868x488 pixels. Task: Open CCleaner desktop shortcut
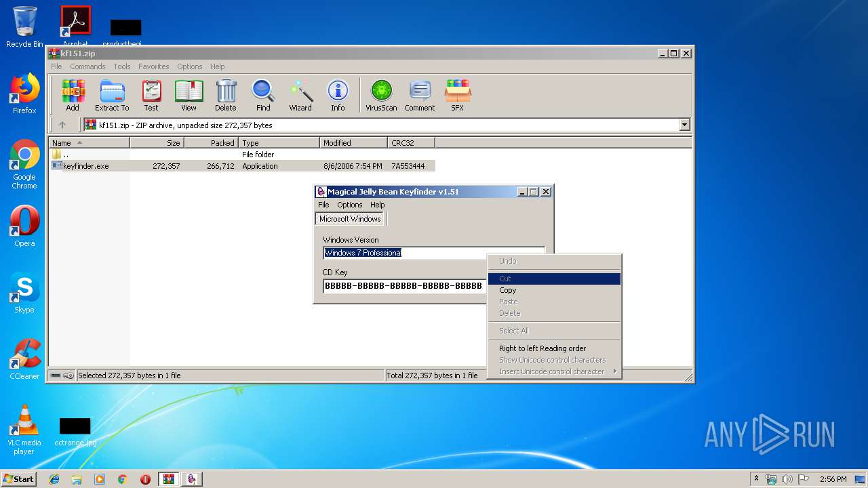click(x=24, y=359)
